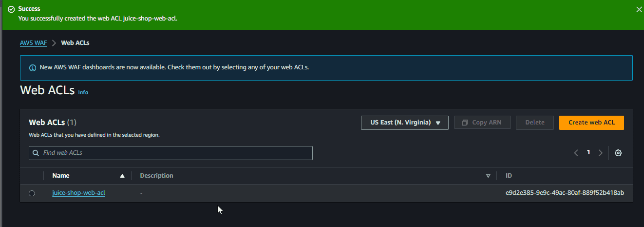Open table preferences gear icon
This screenshot has width=644, height=227.
coord(618,153)
